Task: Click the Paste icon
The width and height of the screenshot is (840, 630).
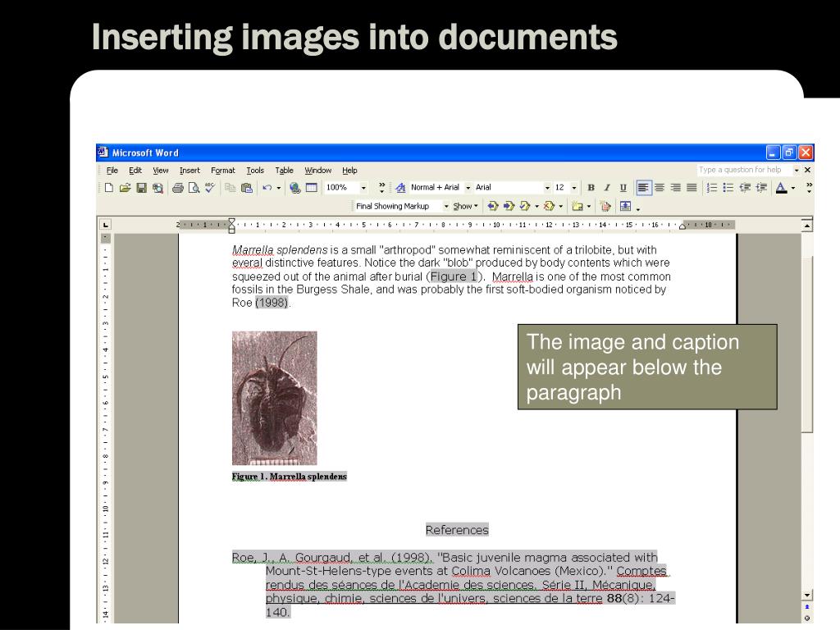Action: (246, 188)
